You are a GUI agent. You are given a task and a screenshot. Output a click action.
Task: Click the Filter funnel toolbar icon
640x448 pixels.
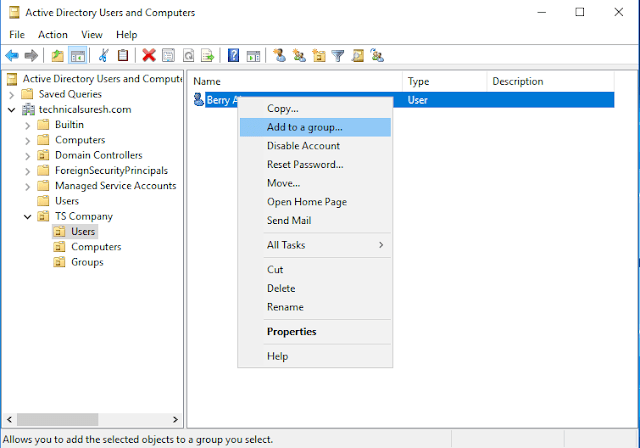338,56
